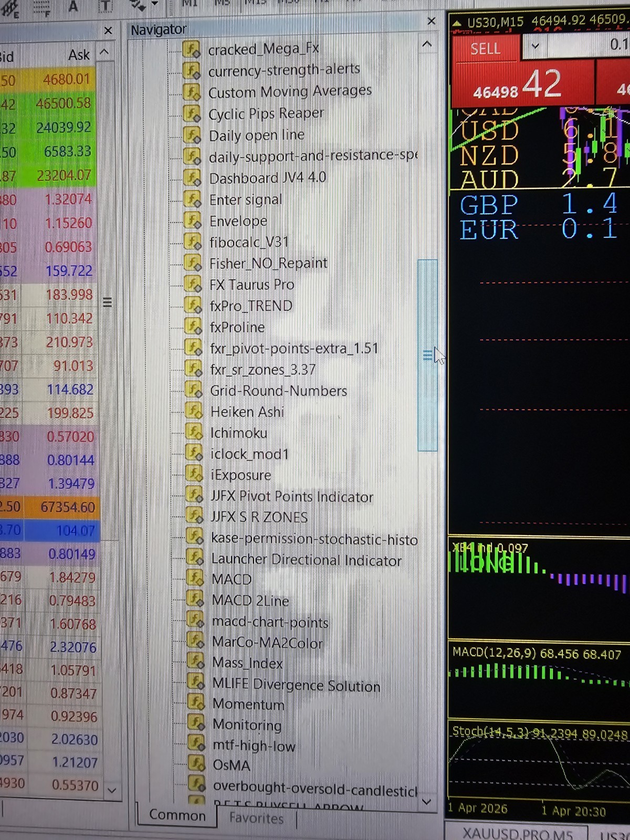Click the Mass_Index indicator icon
Image resolution: width=630 pixels, height=840 pixels.
coord(196,662)
